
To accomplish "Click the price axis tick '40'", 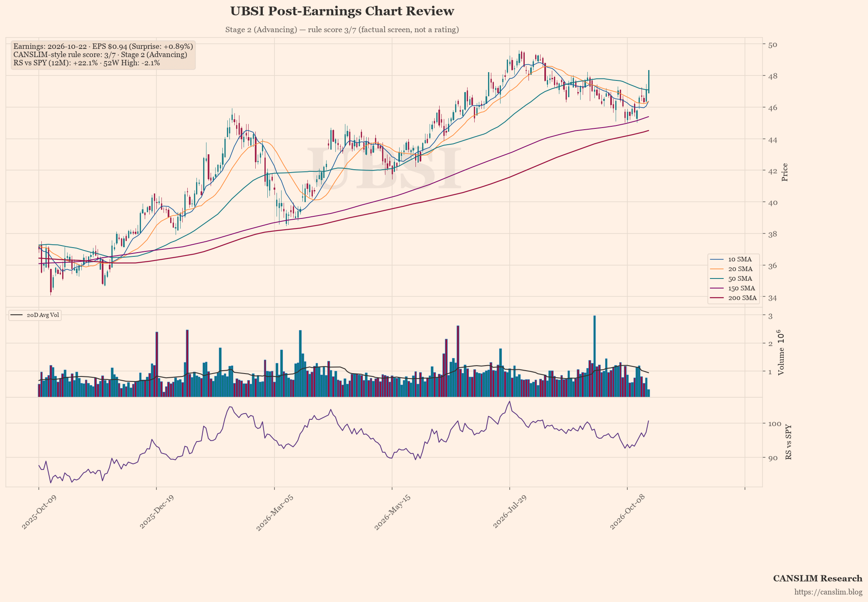I will click(772, 203).
